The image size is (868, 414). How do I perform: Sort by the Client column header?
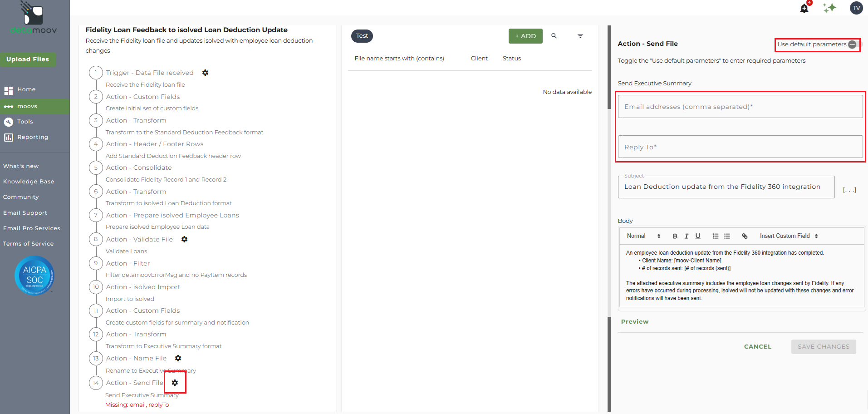(x=479, y=59)
